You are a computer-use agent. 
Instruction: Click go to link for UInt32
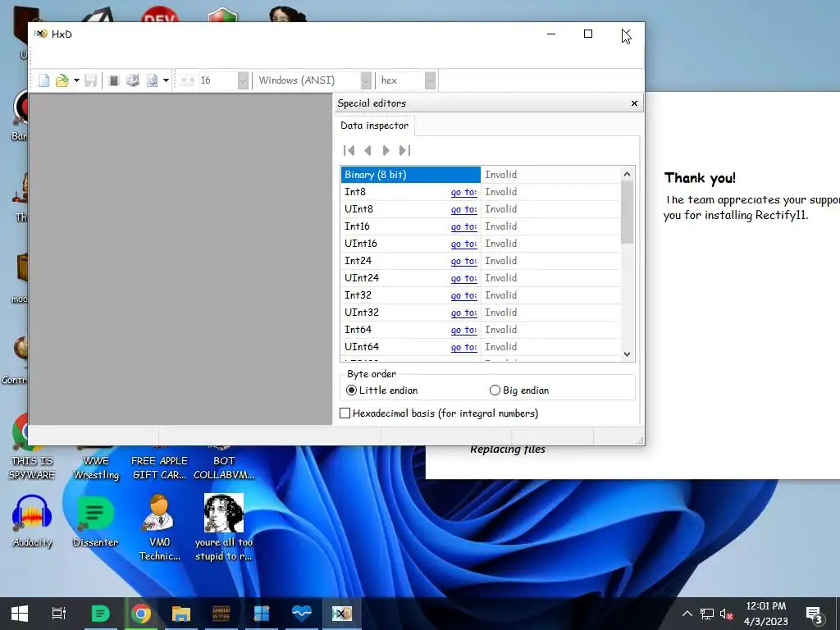(464, 313)
